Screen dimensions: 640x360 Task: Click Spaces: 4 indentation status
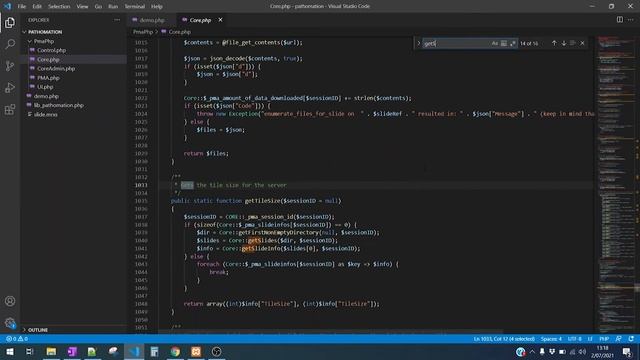(551, 339)
